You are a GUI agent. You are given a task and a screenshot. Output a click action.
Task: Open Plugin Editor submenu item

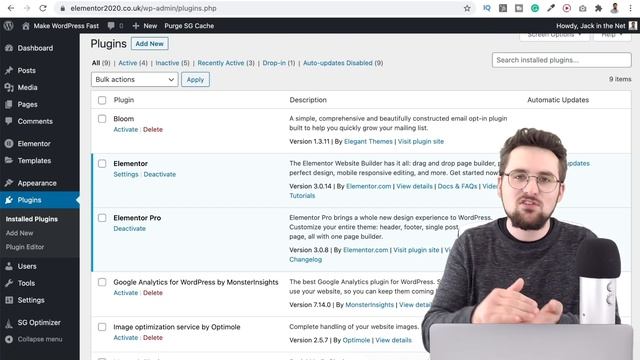25,247
